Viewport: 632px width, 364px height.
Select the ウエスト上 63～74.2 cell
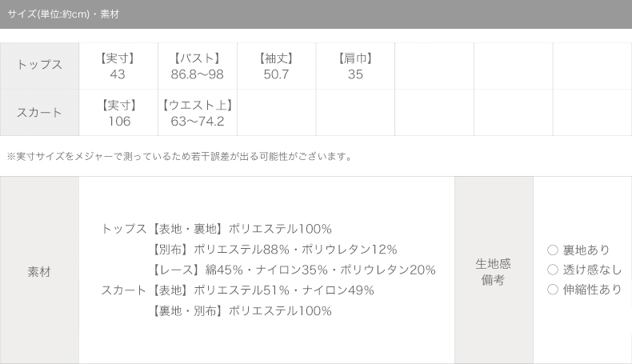(198, 113)
